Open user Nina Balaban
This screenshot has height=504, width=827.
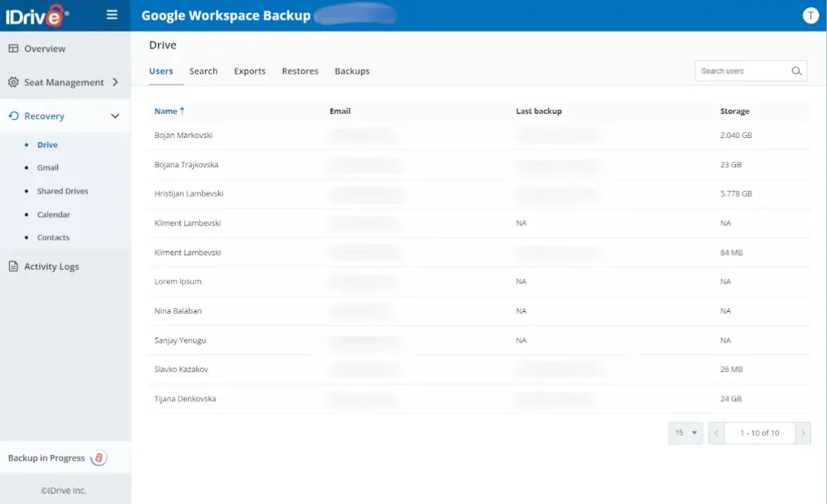(178, 311)
